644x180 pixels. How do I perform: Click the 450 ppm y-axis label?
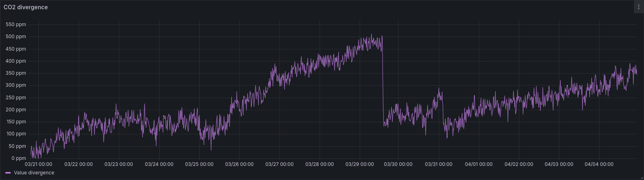tap(16, 49)
